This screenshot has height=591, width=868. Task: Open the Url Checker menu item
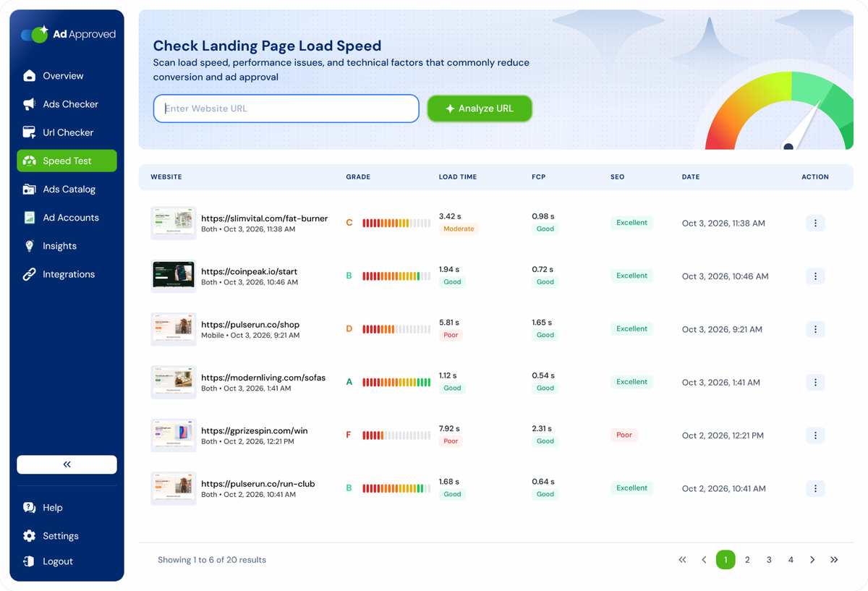(x=67, y=132)
